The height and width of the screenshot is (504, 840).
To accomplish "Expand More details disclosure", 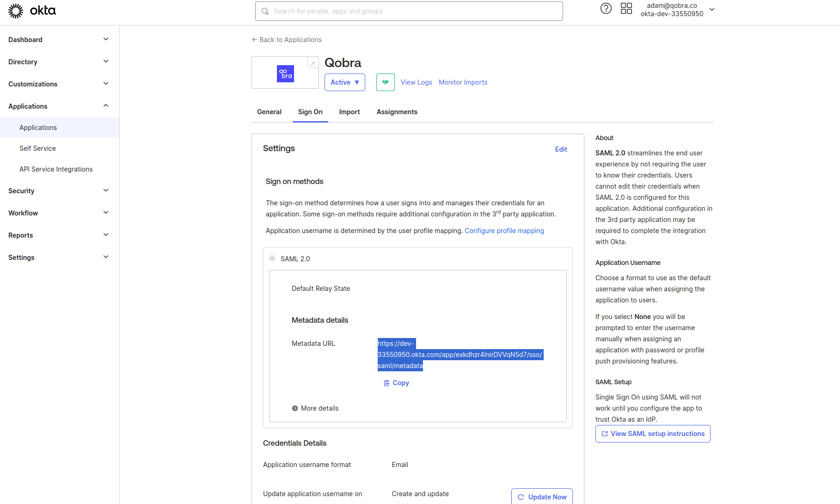I will [x=315, y=408].
